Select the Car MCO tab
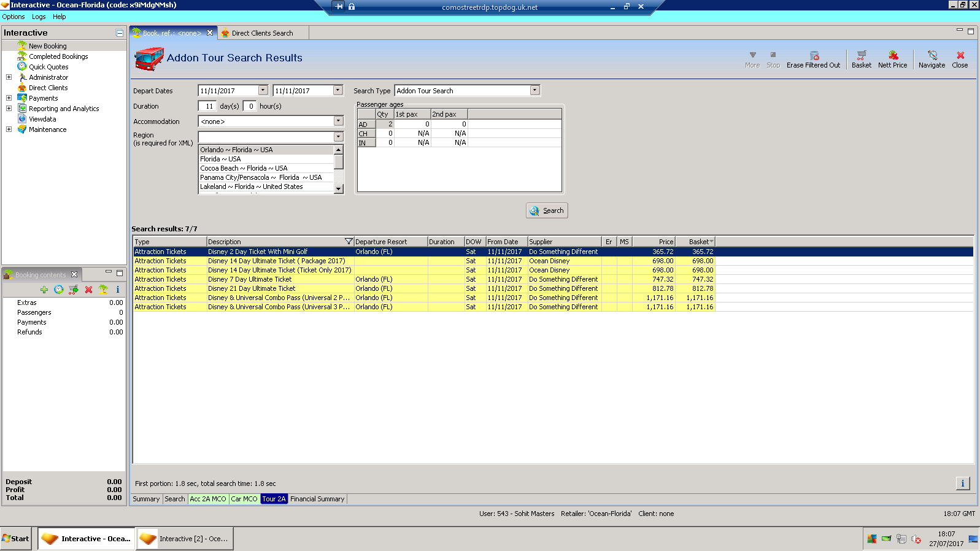980x551 pixels. (x=244, y=499)
